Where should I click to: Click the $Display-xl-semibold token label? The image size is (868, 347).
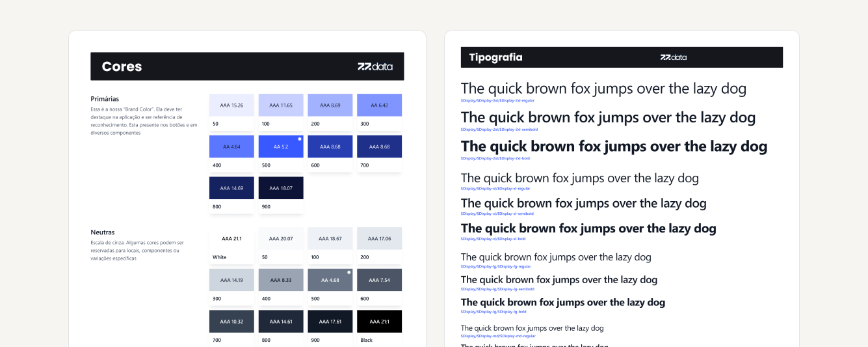point(497,214)
